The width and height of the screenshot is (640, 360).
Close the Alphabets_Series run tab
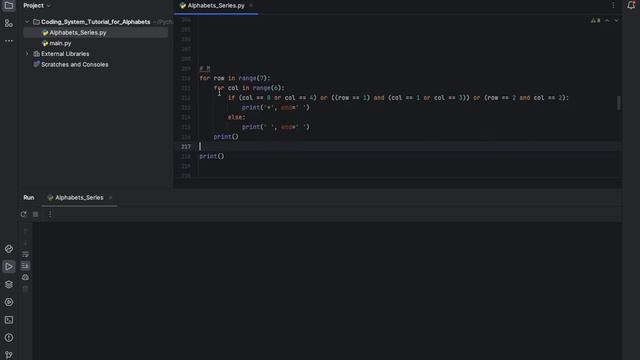[x=110, y=198]
